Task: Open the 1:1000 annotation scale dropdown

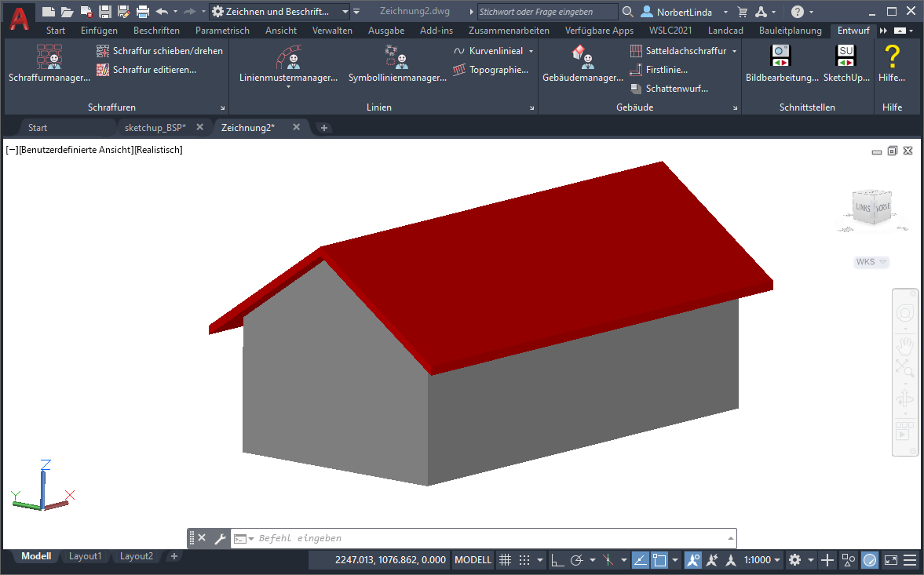Action: (762, 560)
